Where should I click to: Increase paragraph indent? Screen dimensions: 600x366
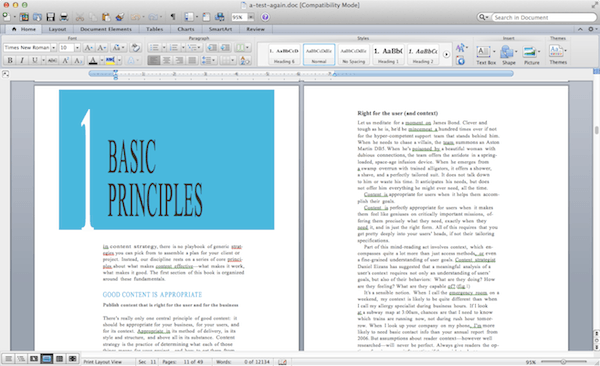(x=225, y=48)
